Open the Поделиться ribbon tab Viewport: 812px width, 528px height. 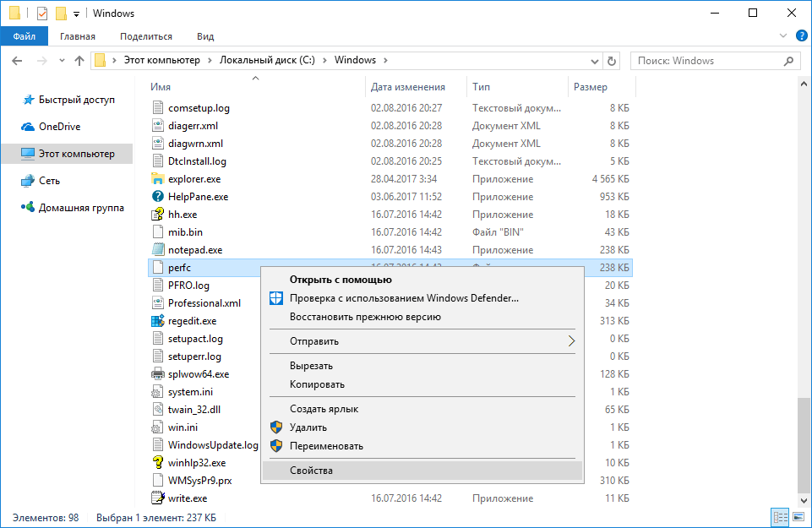[x=146, y=36]
